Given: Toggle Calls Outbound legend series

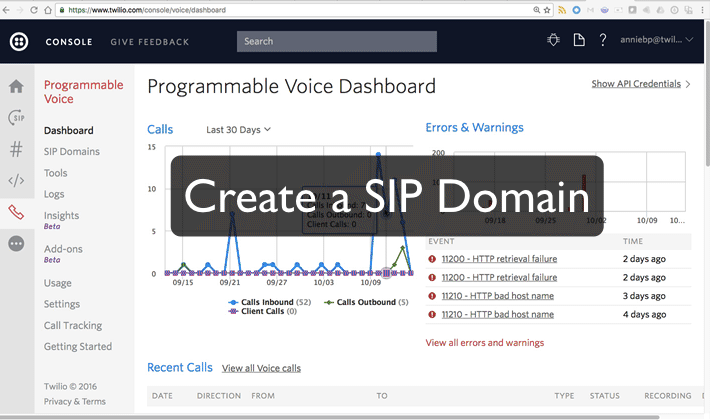Looking at the screenshot, I should (366, 302).
